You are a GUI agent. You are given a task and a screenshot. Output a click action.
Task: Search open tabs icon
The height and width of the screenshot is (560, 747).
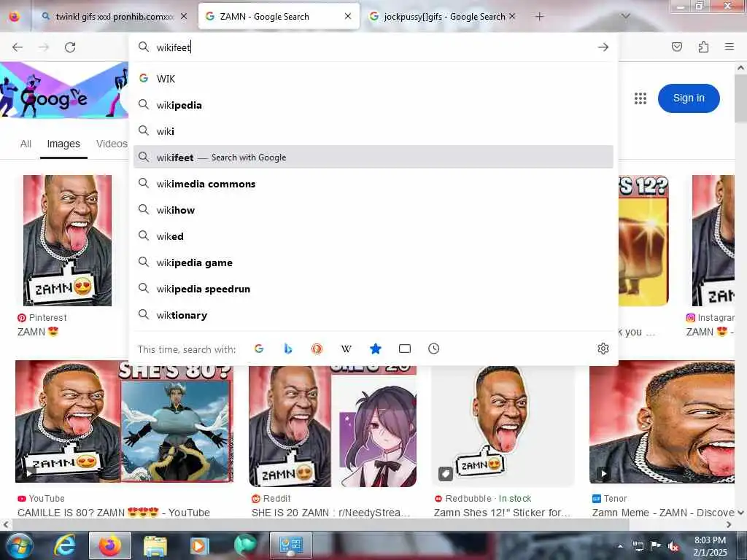[x=404, y=349]
